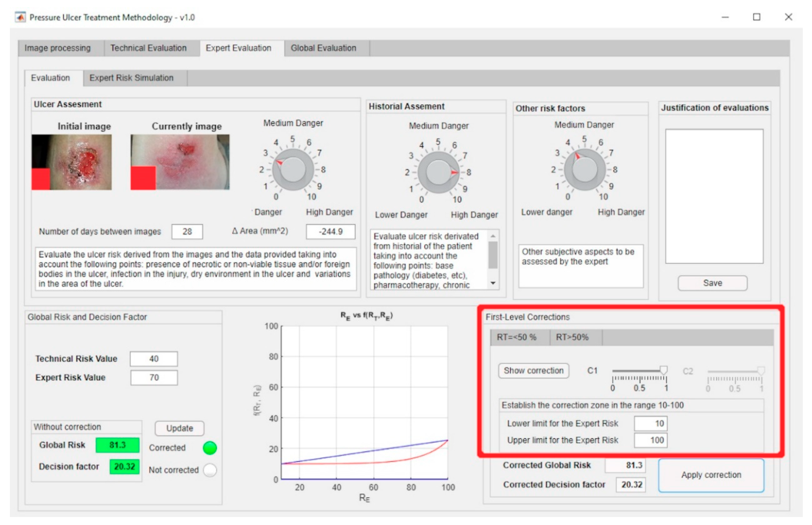Click the Historial Assesment danger knob
The height and width of the screenshot is (525, 812).
coord(438,172)
